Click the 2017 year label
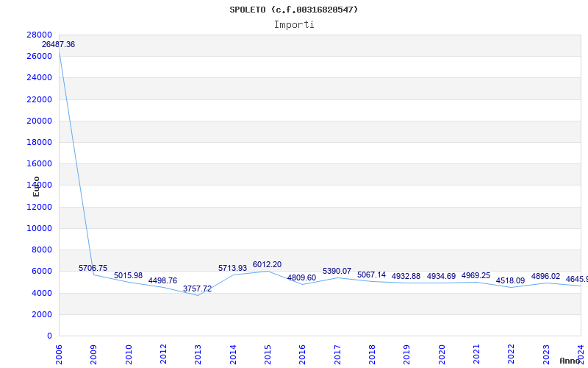 (x=337, y=354)
